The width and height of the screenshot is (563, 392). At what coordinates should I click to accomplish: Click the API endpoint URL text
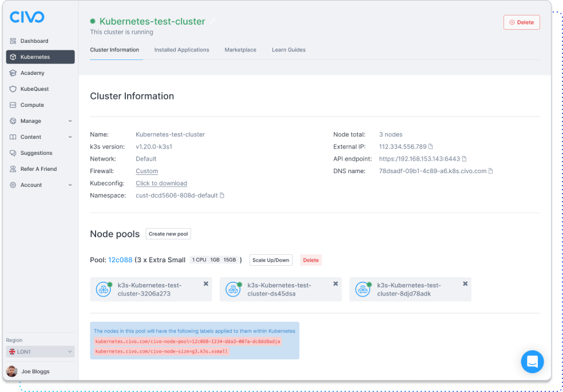tap(419, 159)
